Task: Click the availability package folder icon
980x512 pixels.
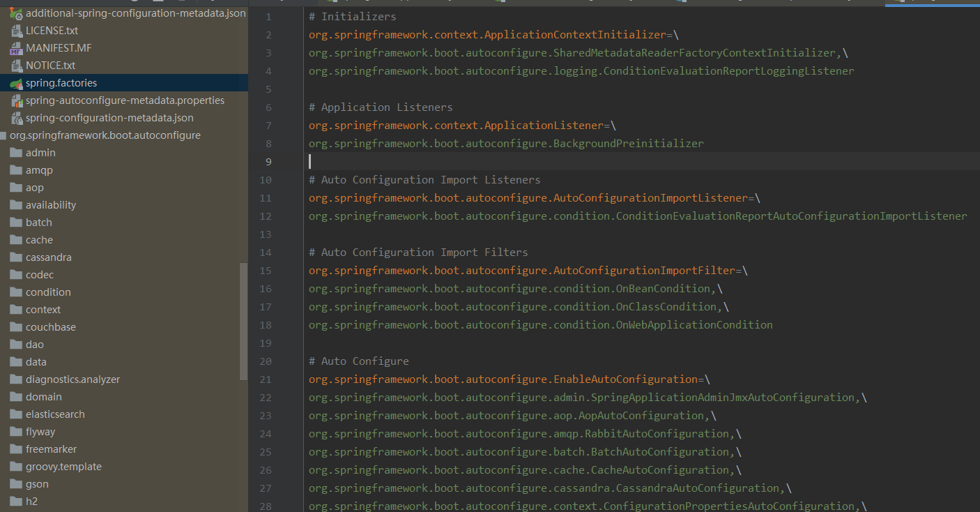Action: [x=16, y=205]
